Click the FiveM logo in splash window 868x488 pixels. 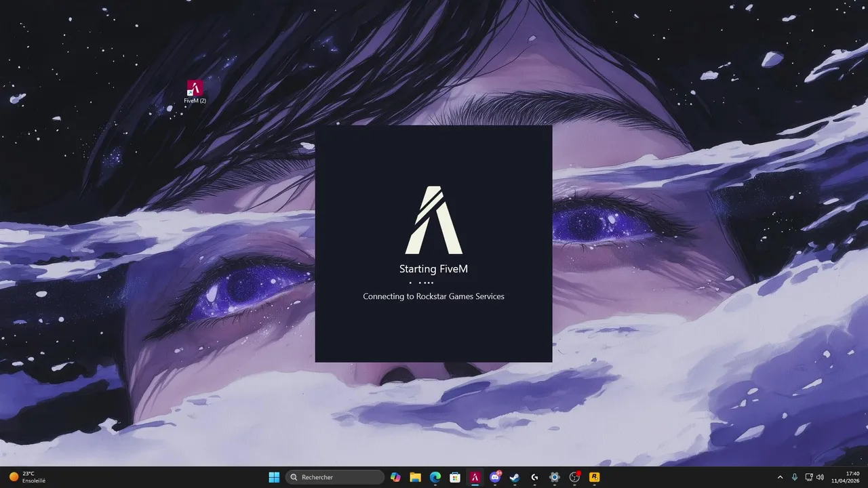point(434,220)
